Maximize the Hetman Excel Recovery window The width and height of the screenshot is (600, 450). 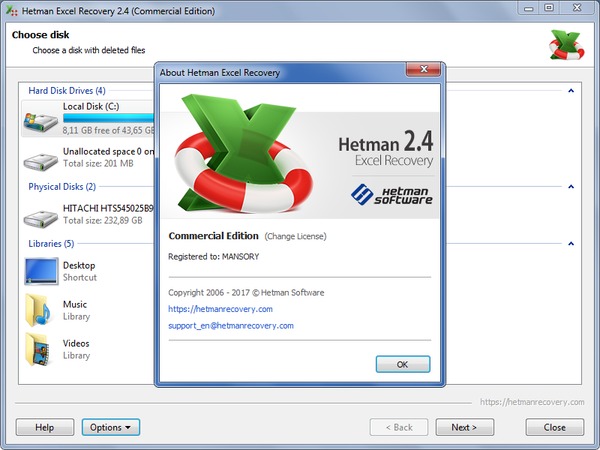[x=549, y=8]
